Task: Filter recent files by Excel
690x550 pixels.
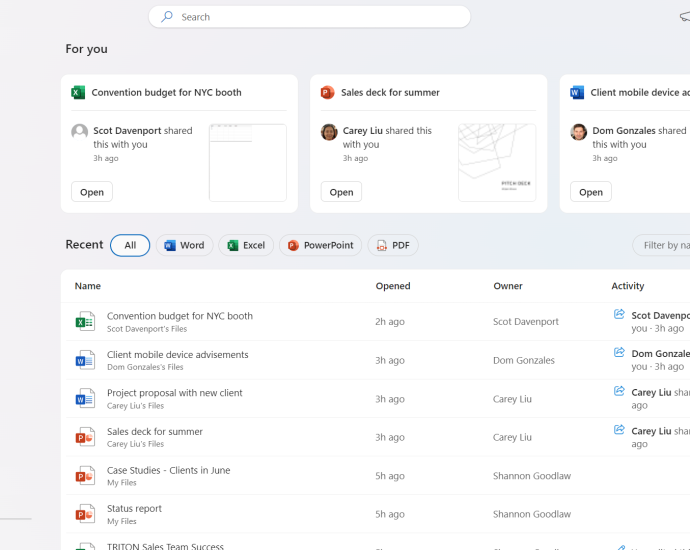Action: pyautogui.click(x=246, y=245)
